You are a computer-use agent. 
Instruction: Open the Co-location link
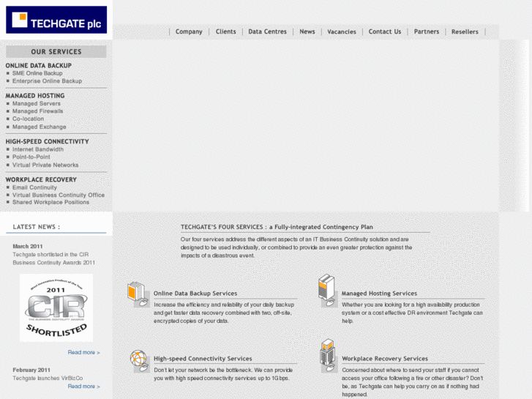(28, 119)
